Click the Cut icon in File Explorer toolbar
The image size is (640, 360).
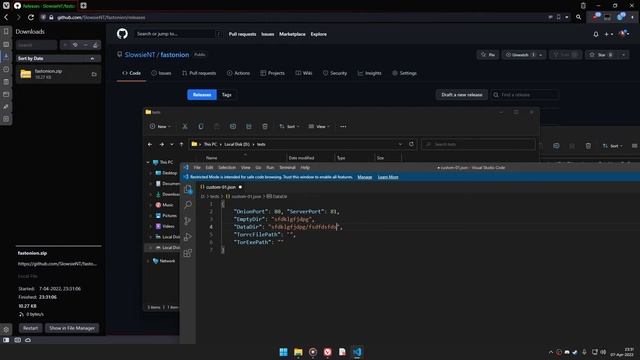point(185,127)
